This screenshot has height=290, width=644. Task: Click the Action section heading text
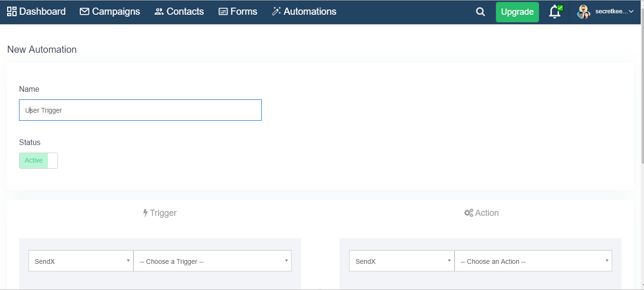(x=487, y=213)
